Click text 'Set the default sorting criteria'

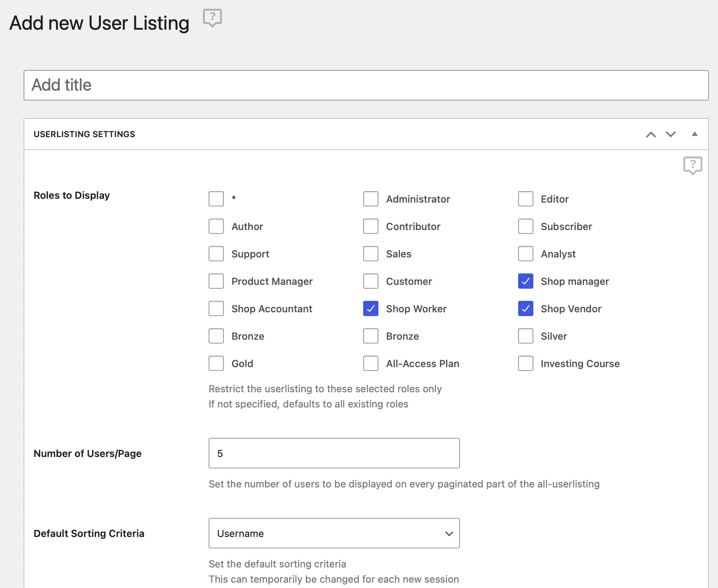tap(278, 564)
